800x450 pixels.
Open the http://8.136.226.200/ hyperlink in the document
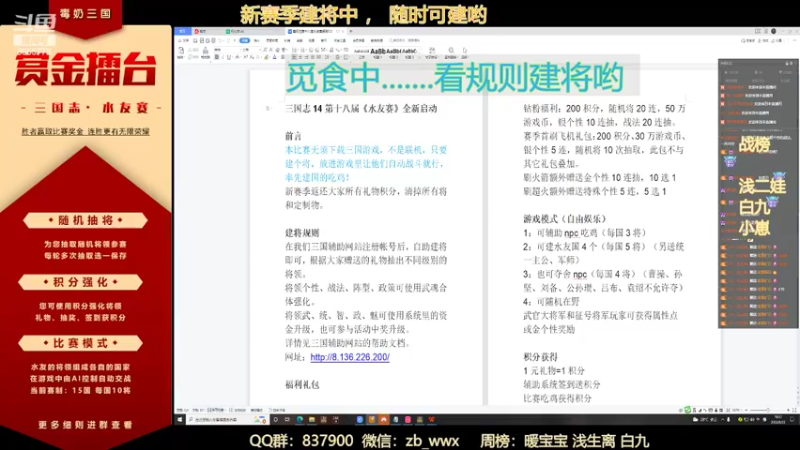point(350,357)
